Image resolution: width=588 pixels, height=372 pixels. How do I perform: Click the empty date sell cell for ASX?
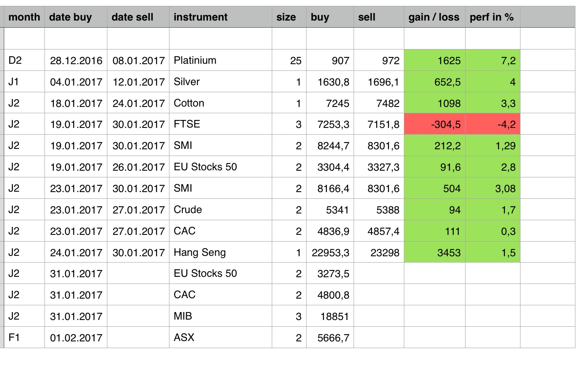[138, 338]
